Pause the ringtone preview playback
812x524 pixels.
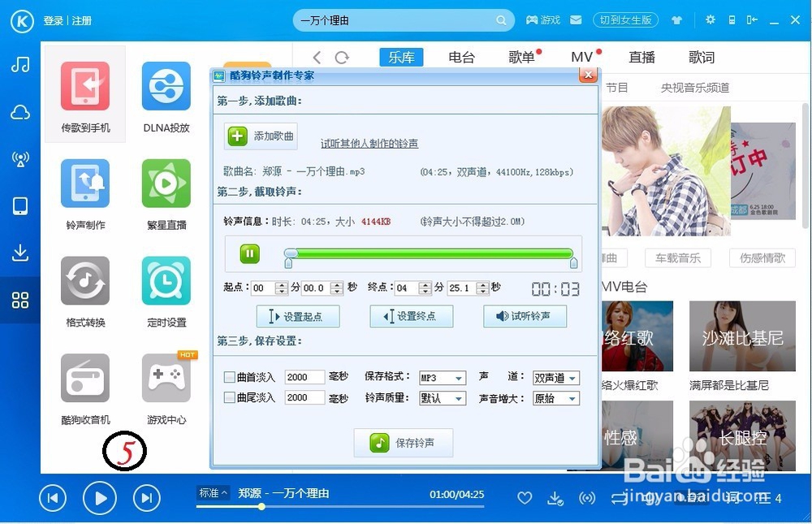point(249,253)
